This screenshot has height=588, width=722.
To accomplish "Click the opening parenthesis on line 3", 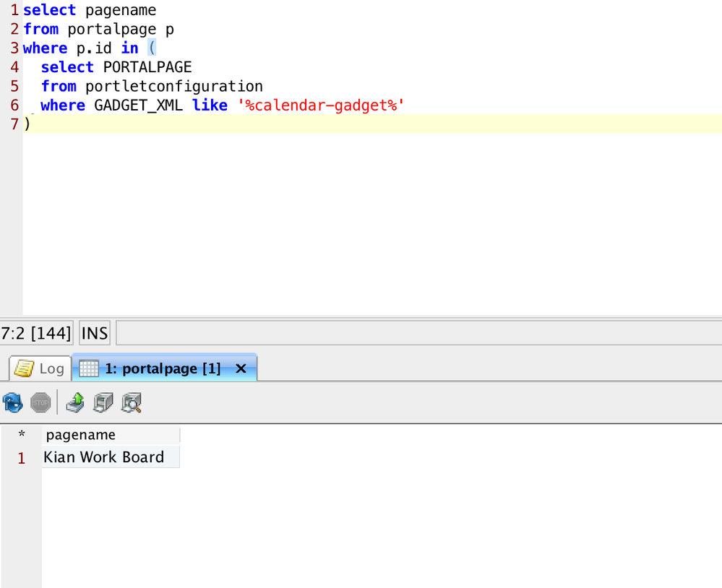I will (x=152, y=48).
